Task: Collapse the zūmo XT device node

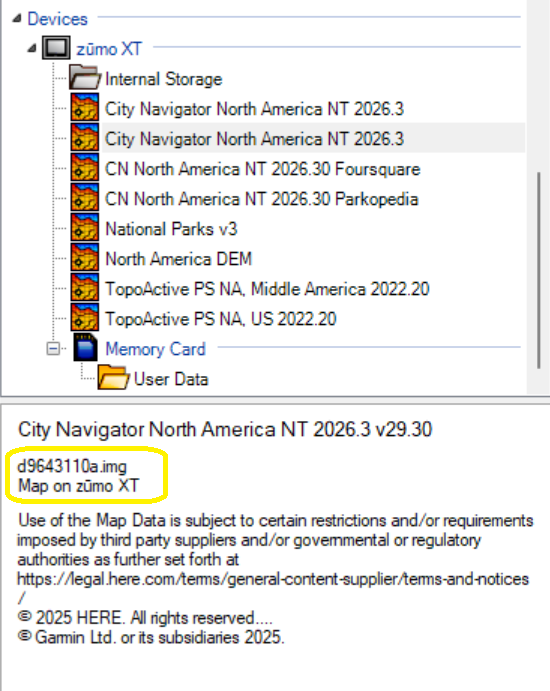Action: [x=31, y=48]
